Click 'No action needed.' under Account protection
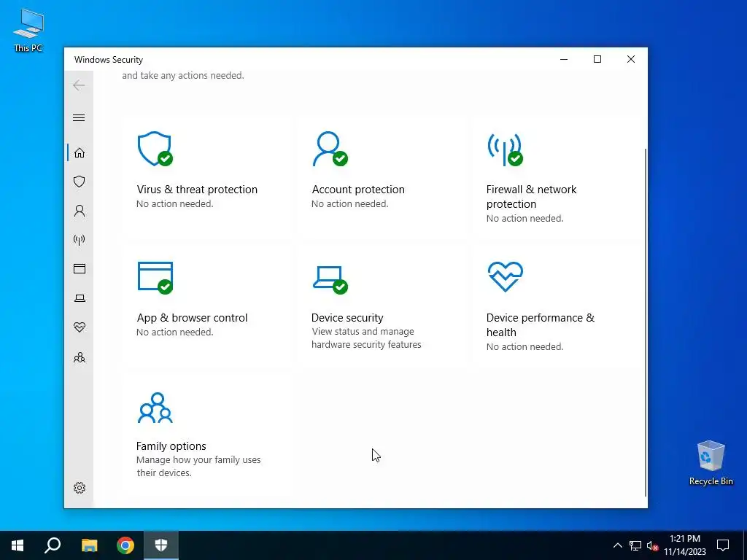This screenshot has width=747, height=560. point(349,204)
